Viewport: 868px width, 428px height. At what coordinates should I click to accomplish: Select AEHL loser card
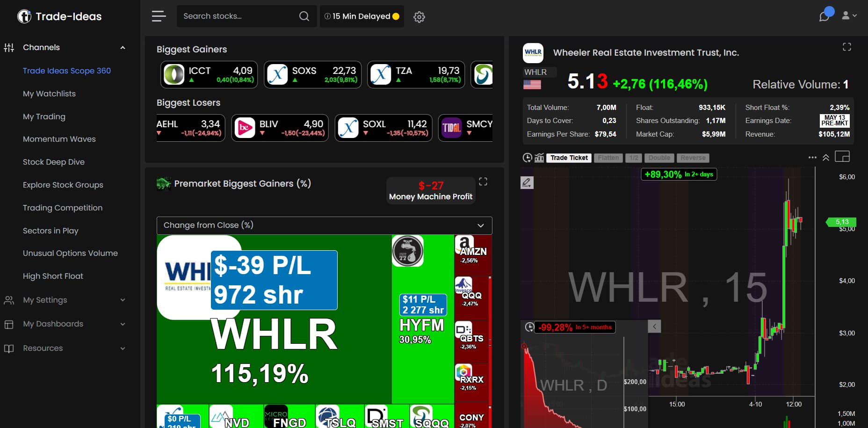[190, 128]
